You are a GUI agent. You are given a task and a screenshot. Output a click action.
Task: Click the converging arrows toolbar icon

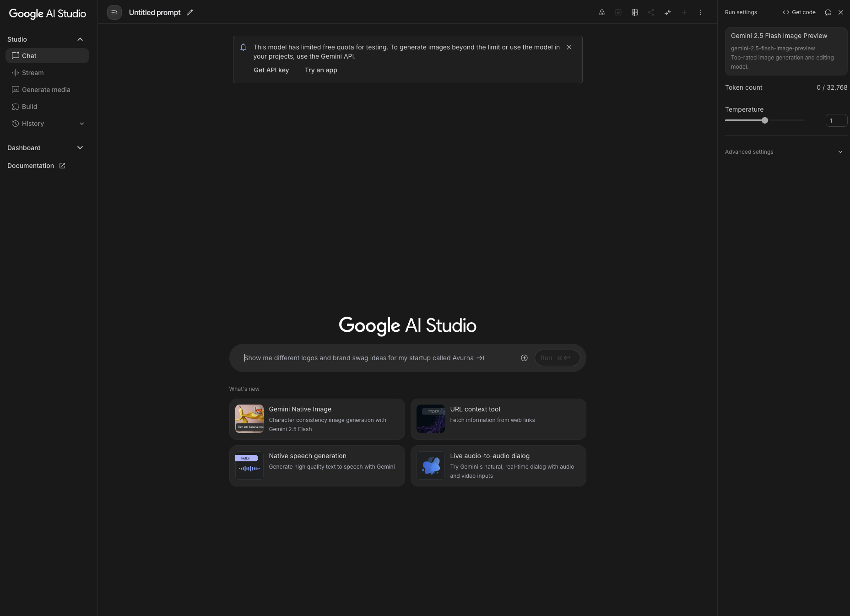[668, 12]
